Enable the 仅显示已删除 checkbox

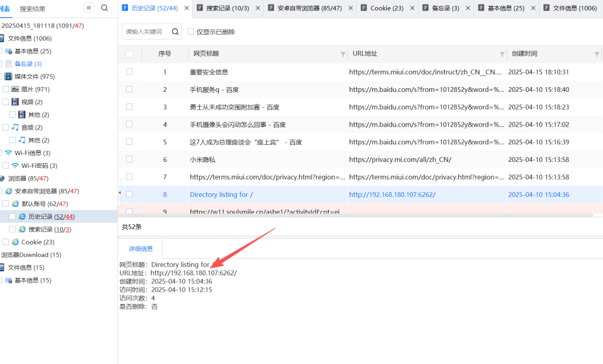pos(190,32)
